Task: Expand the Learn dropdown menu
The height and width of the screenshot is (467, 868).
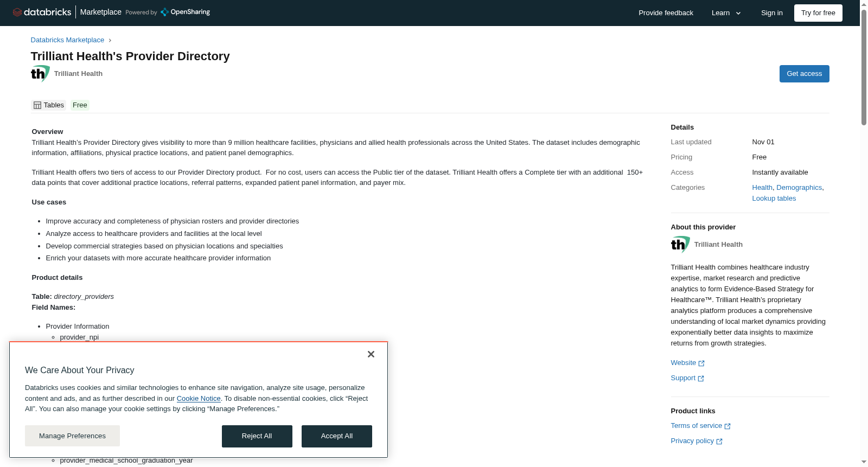Action: [x=726, y=13]
